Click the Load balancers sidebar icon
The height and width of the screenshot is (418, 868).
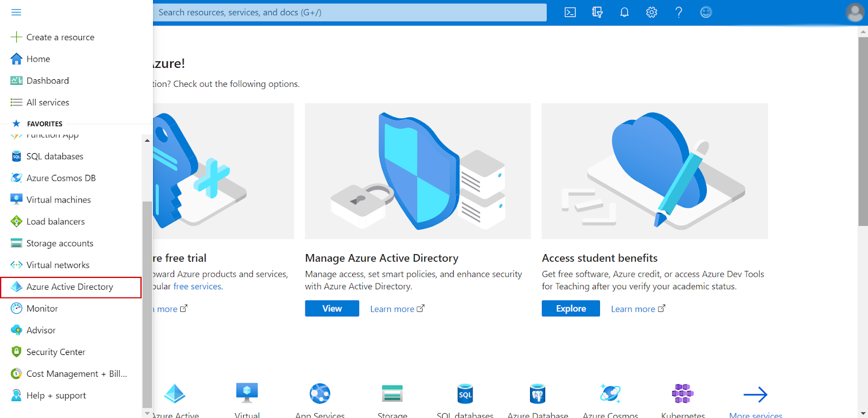point(16,221)
